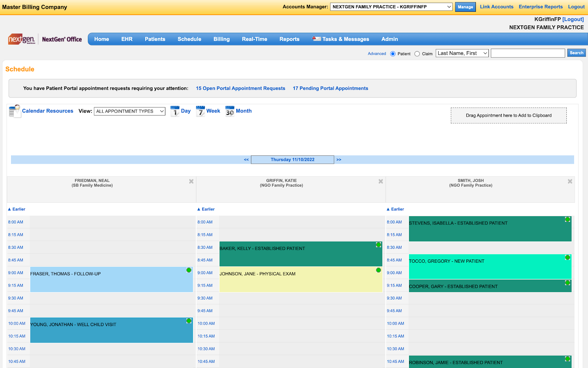The image size is (588, 368).
Task: Expand Earlier times for Friedman column
Action: pos(17,209)
